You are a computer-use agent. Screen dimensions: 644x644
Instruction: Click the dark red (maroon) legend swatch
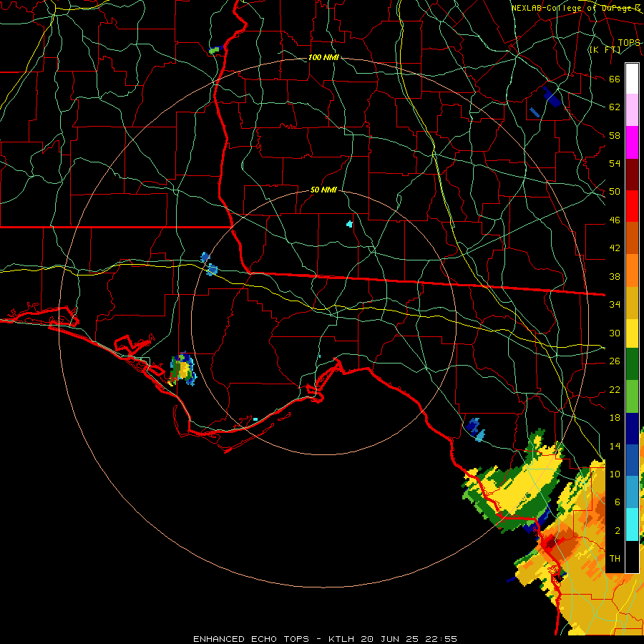coord(632,175)
